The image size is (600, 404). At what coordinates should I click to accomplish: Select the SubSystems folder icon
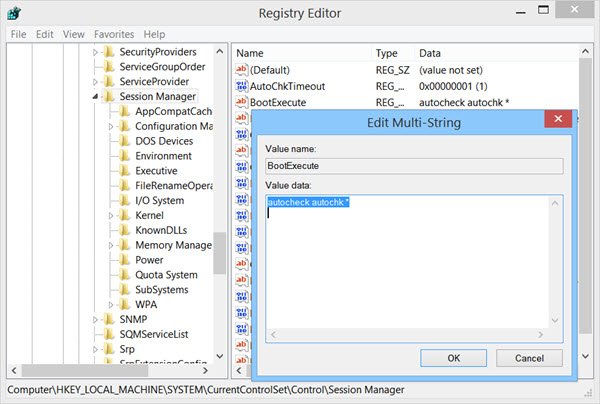tap(125, 290)
